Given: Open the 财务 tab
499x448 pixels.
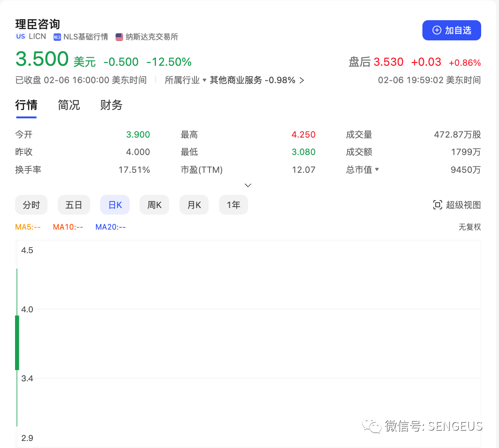Looking at the screenshot, I should click(111, 105).
